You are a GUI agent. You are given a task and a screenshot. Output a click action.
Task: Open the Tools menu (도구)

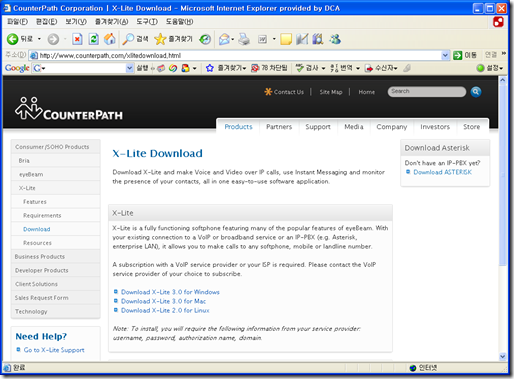pos(147,22)
